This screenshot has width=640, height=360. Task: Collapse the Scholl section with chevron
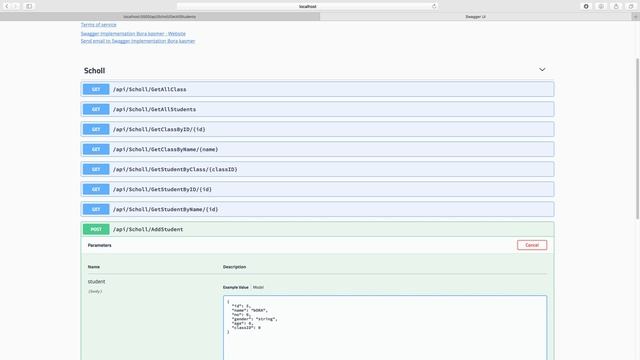[542, 70]
